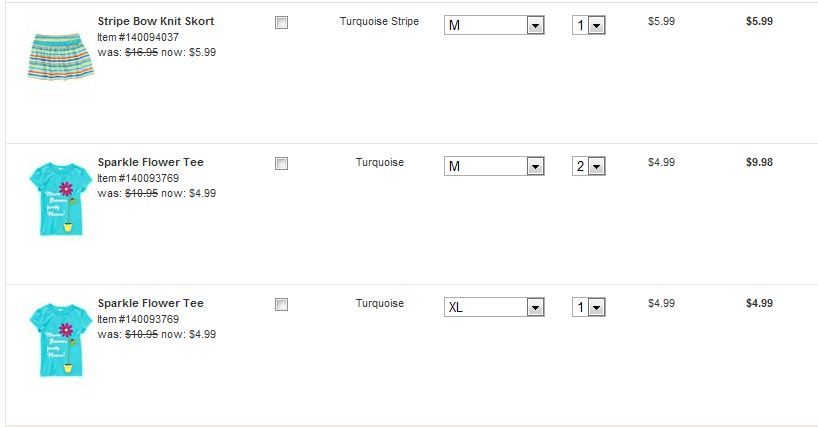Click the $5.99 bold total for the skort

[759, 21]
